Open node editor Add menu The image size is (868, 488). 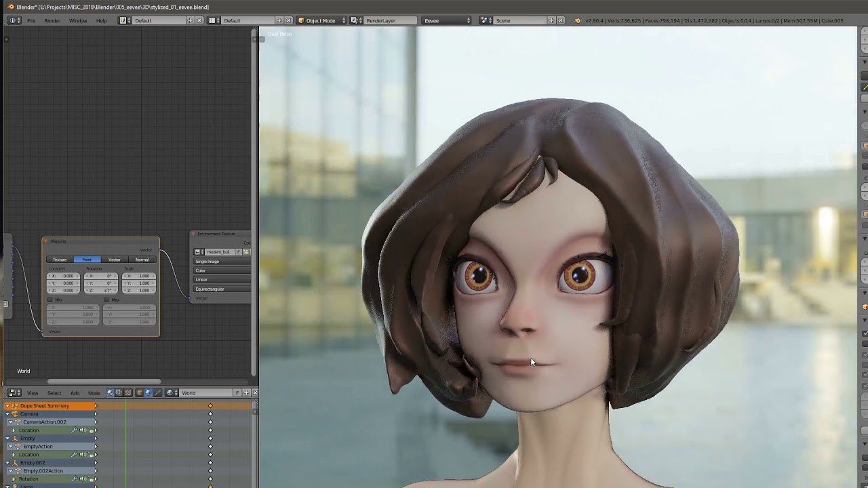(75, 393)
